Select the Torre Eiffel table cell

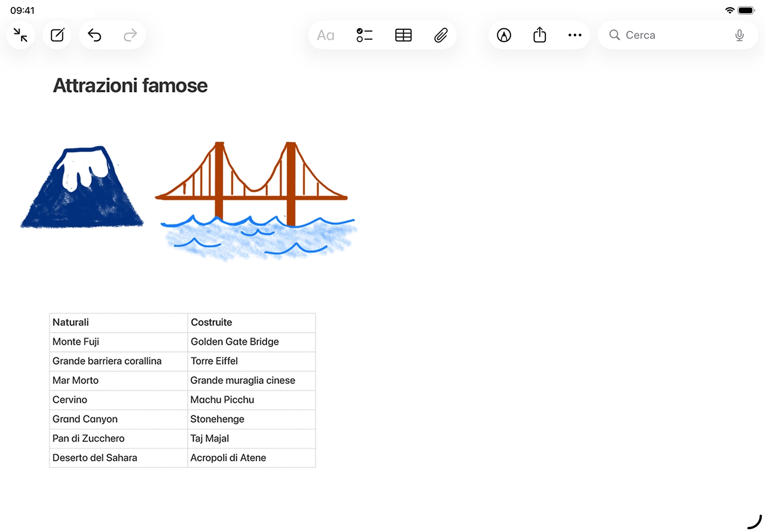pyautogui.click(x=251, y=361)
